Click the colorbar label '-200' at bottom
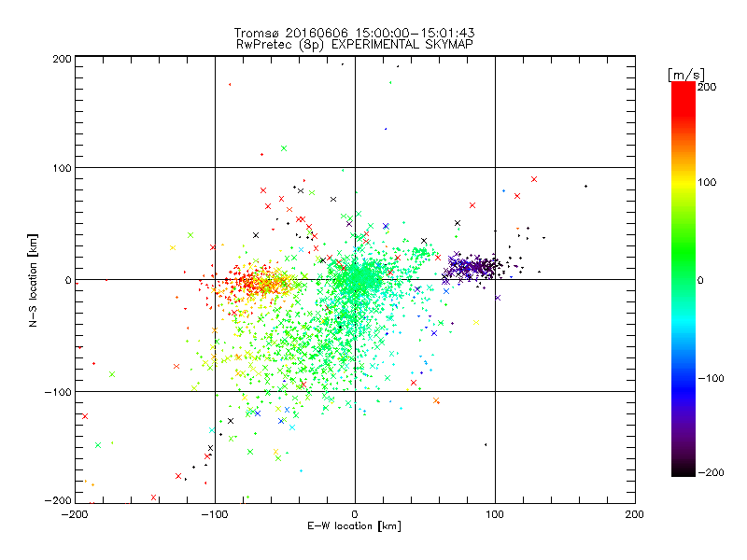Screen dimensions: 747x560 pyautogui.click(x=711, y=472)
